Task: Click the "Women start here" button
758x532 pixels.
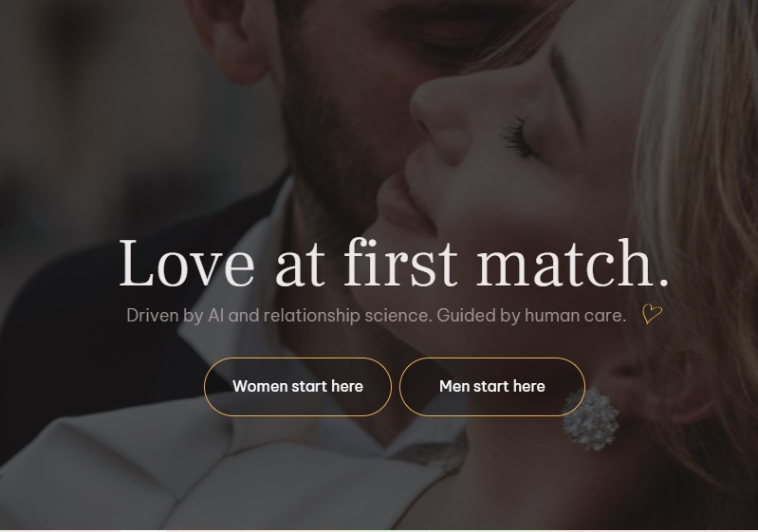Action: coord(298,387)
